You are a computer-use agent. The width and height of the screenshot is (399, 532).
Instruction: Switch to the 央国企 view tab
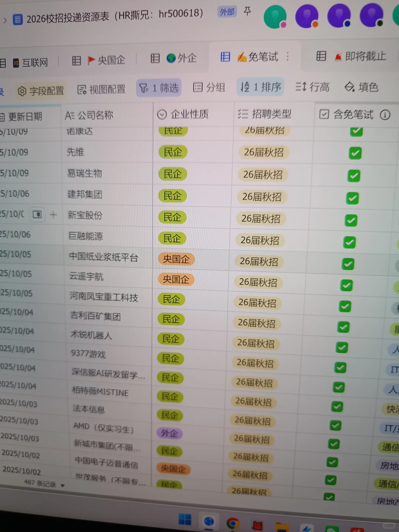tap(106, 60)
